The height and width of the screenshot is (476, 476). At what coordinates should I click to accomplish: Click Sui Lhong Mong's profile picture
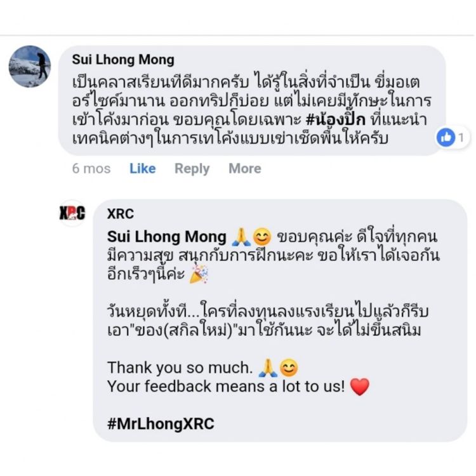[x=30, y=66]
